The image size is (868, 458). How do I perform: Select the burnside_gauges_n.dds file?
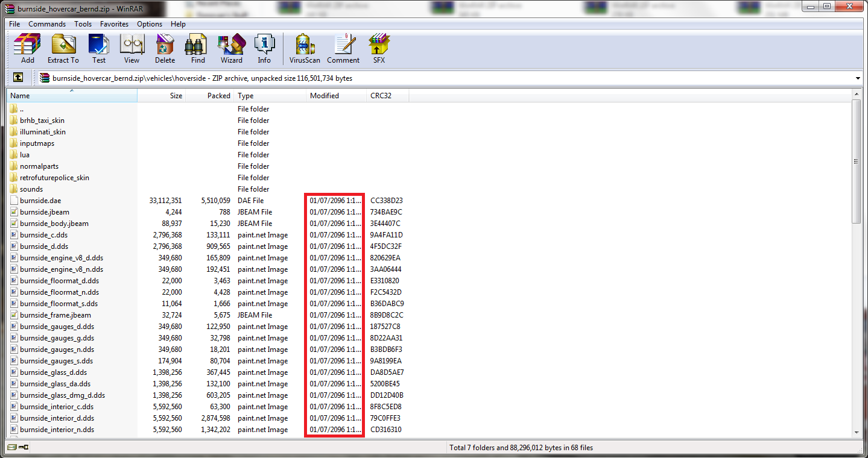click(x=57, y=350)
